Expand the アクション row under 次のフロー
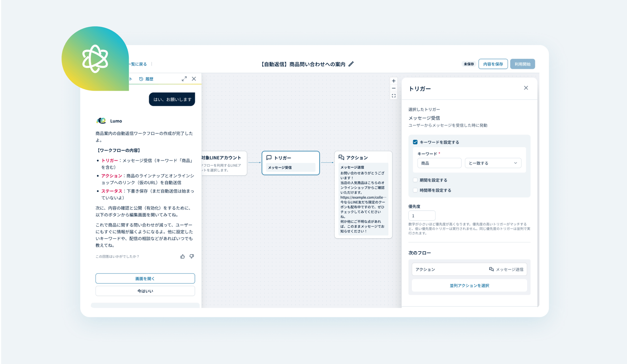This screenshot has width=627, height=364. pyautogui.click(x=469, y=269)
